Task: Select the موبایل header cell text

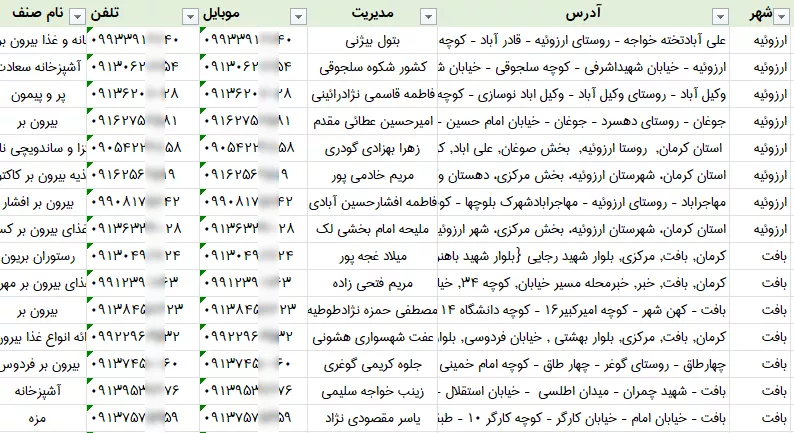Action: pyautogui.click(x=221, y=14)
